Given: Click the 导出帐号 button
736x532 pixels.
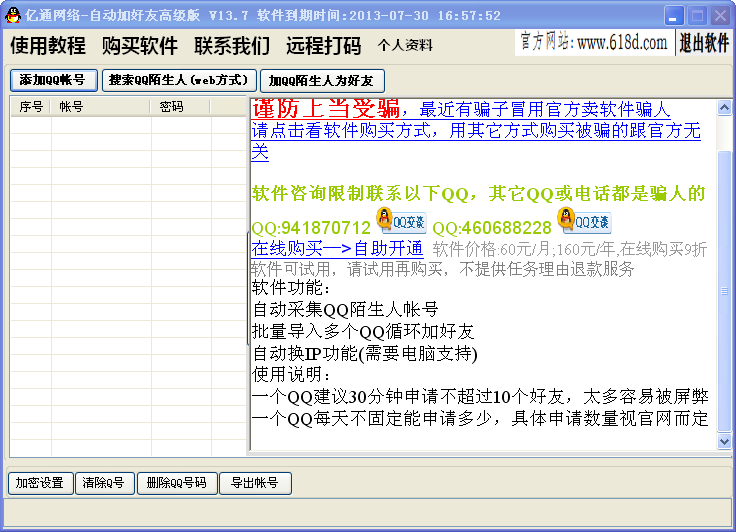Looking at the screenshot, I should click(x=255, y=483).
